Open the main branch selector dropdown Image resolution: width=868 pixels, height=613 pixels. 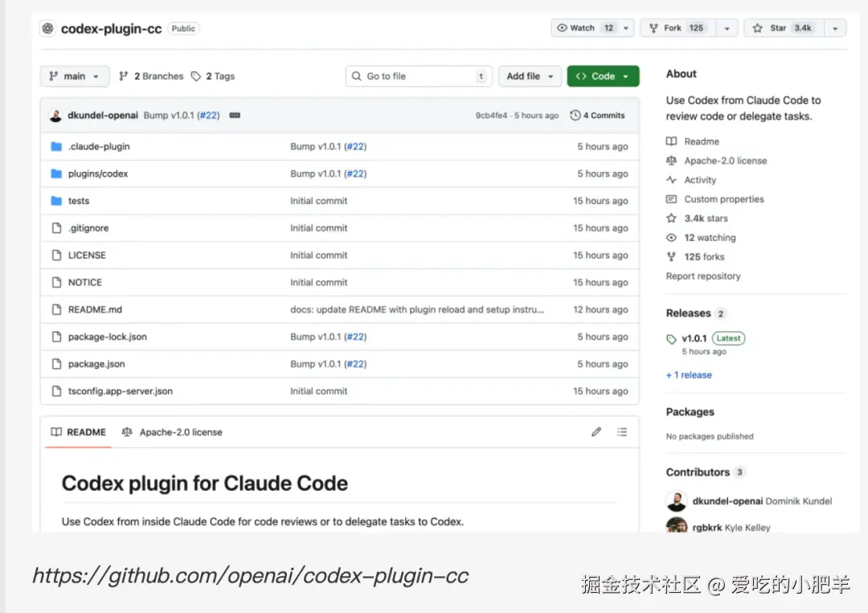74,76
